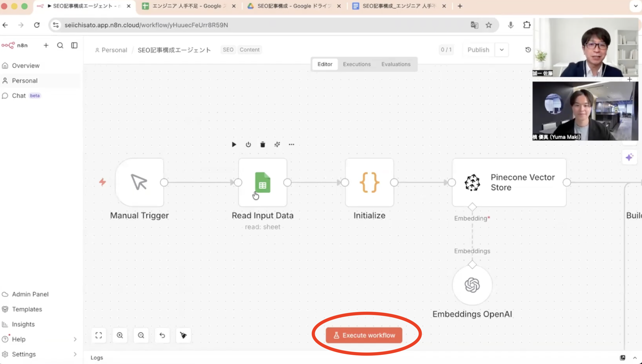
Task: Switch to the Executions tab
Action: (357, 64)
